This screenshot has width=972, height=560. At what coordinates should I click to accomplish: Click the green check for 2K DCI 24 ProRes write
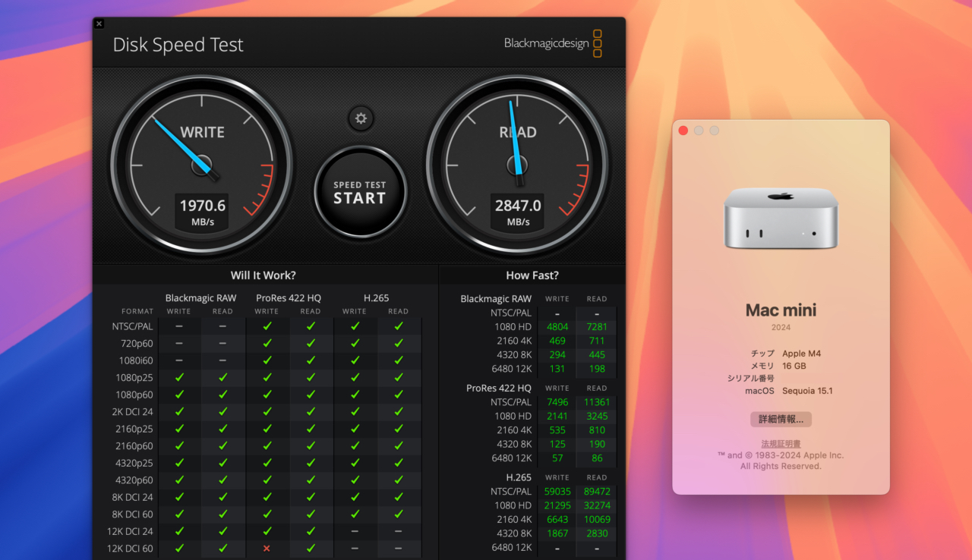click(x=267, y=411)
